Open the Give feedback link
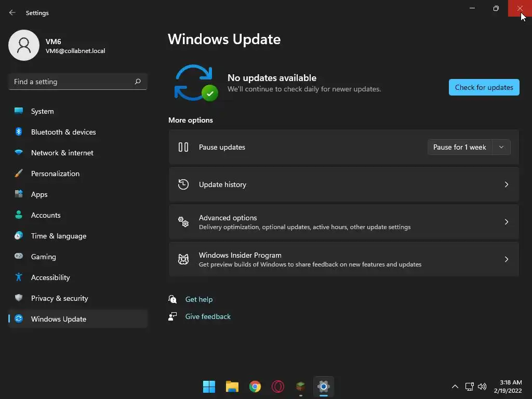Viewport: 532px width, 399px height. pos(208,316)
